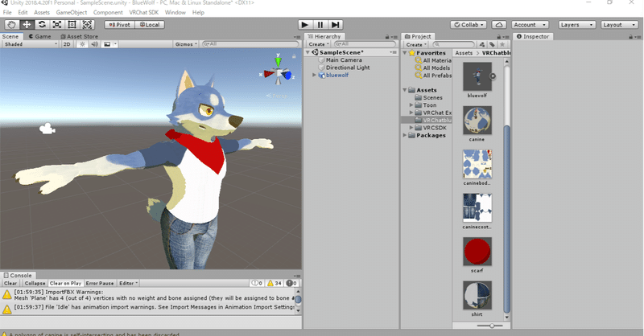644x336 pixels.
Task: Switch to the Asset Store tab
Action: 79,36
